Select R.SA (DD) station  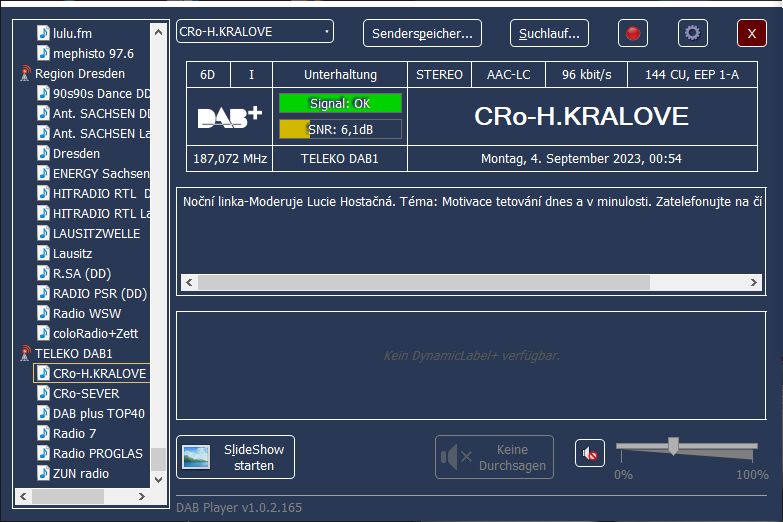pyautogui.click(x=82, y=274)
